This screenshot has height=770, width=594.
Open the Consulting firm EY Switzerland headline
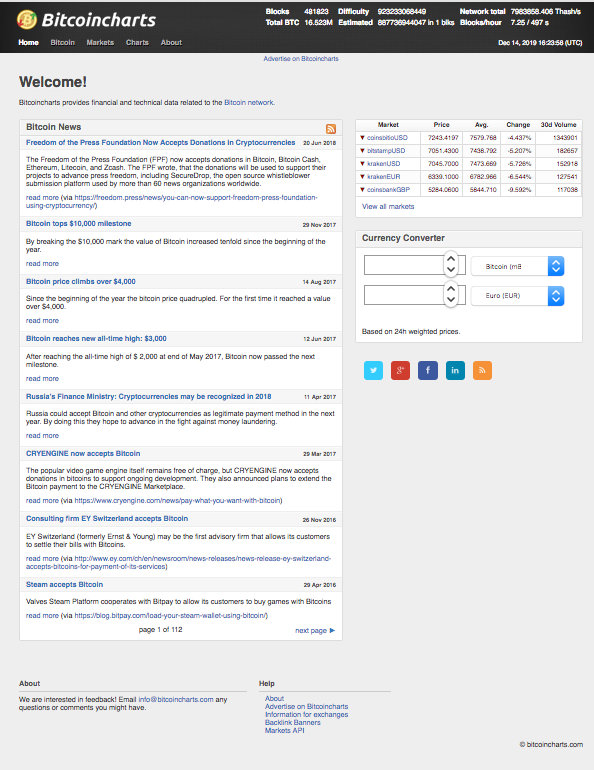(107, 519)
